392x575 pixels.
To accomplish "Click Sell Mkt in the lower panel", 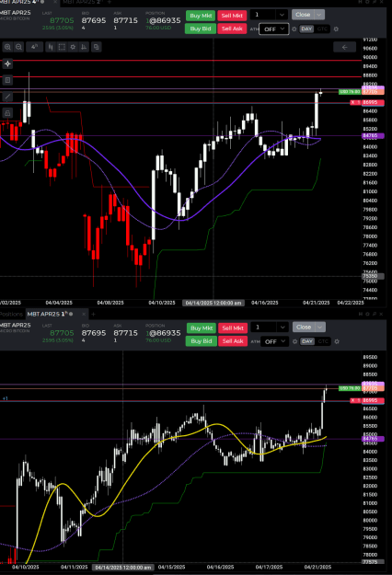I will (x=233, y=328).
